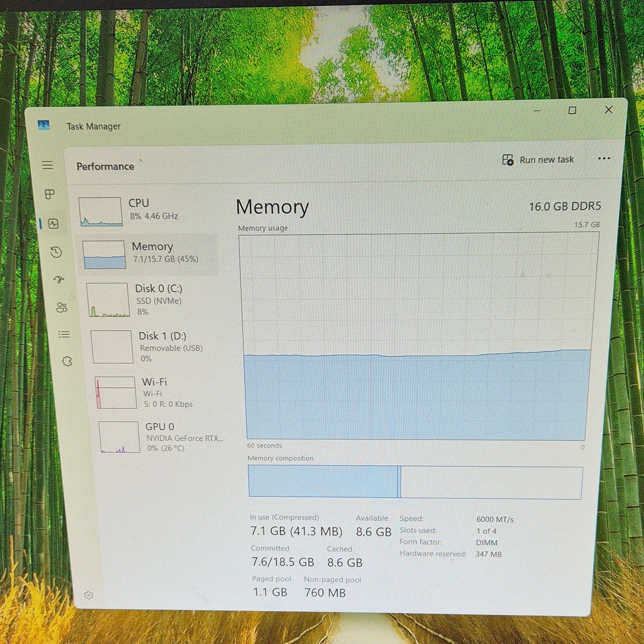Open the Users page icon
Image resolution: width=644 pixels, height=644 pixels.
click(62, 308)
